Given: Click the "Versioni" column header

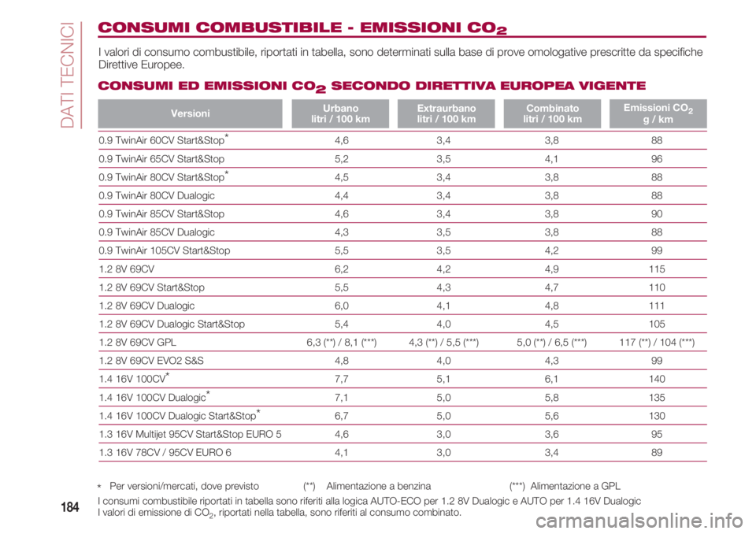Looking at the screenshot, I should pyautogui.click(x=190, y=114).
